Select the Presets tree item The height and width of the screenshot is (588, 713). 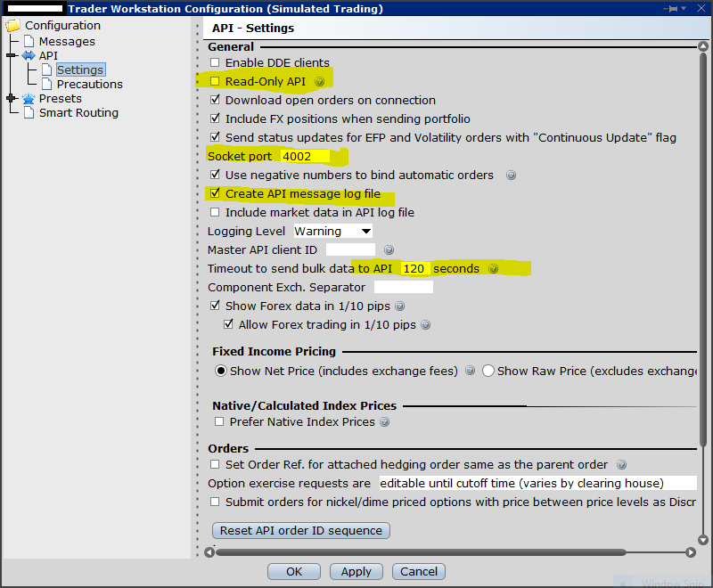tap(60, 98)
